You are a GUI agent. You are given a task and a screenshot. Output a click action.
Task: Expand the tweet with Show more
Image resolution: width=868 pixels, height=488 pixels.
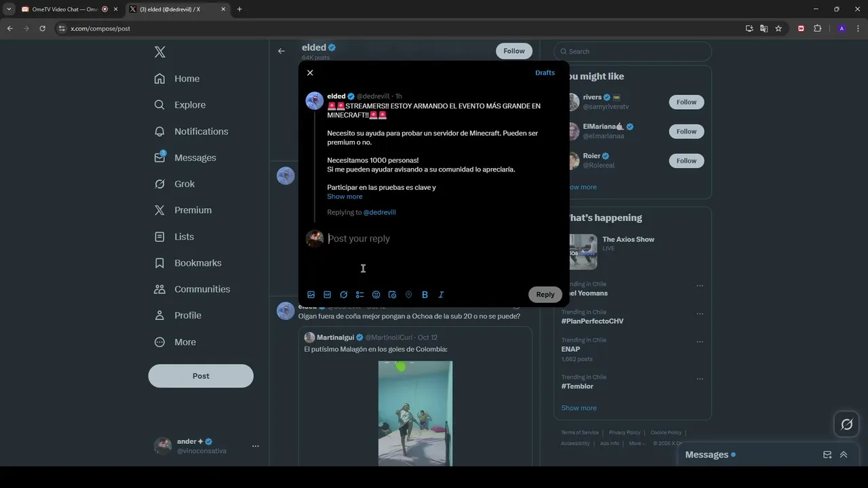344,197
